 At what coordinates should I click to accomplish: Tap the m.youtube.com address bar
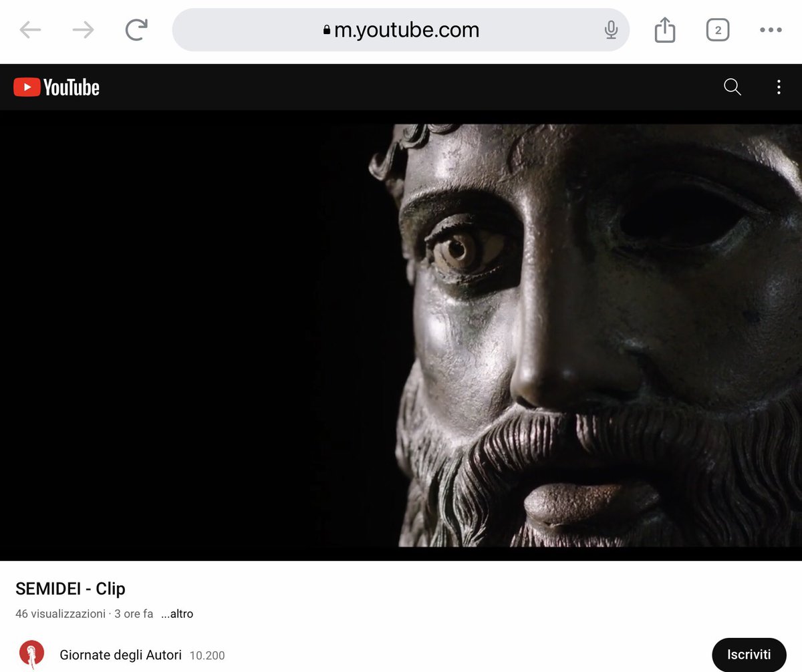[x=401, y=30]
